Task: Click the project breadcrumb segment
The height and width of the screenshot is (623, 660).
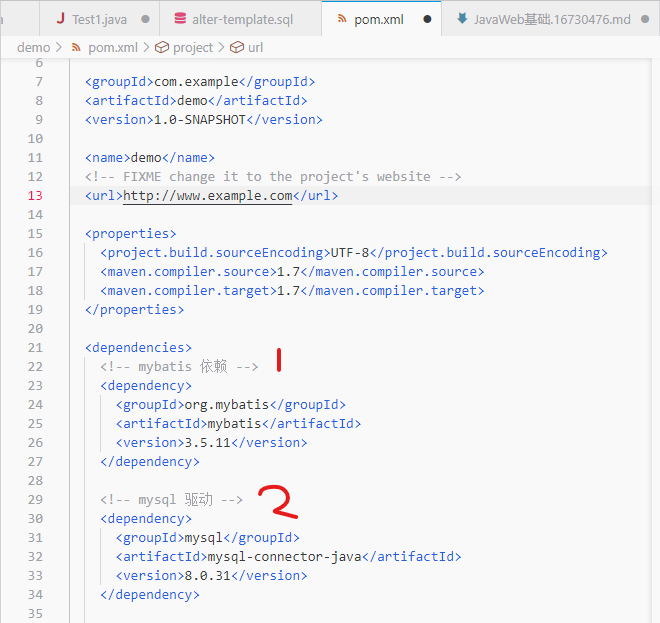Action: click(x=193, y=47)
